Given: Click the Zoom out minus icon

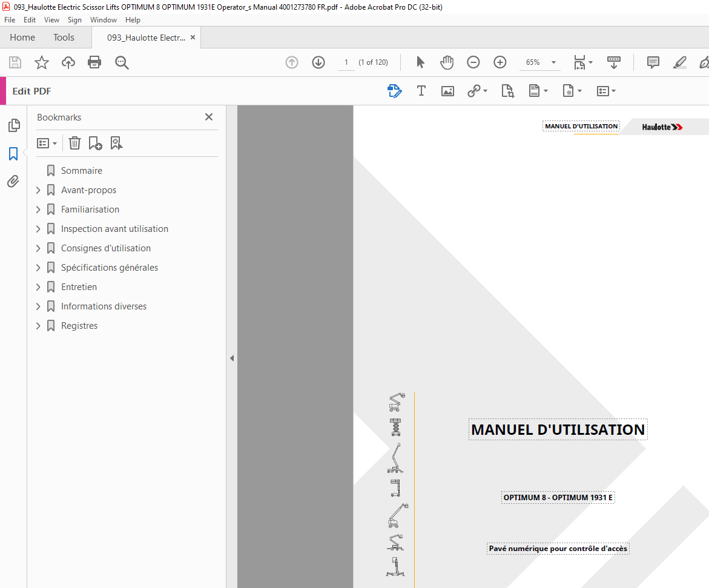Looking at the screenshot, I should coord(473,62).
